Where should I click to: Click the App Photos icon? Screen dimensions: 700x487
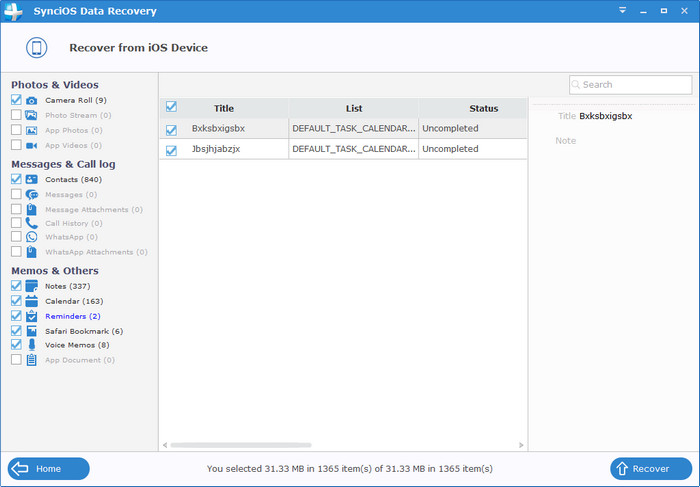[x=31, y=130]
